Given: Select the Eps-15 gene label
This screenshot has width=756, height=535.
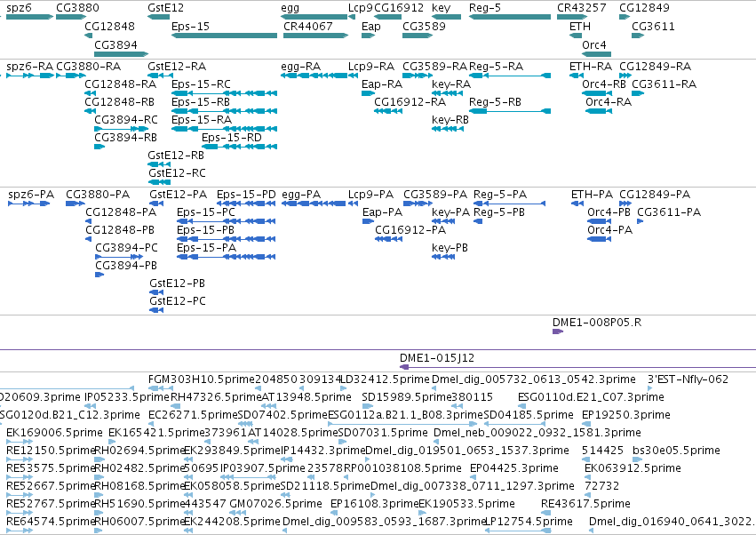Looking at the screenshot, I should tap(190, 26).
